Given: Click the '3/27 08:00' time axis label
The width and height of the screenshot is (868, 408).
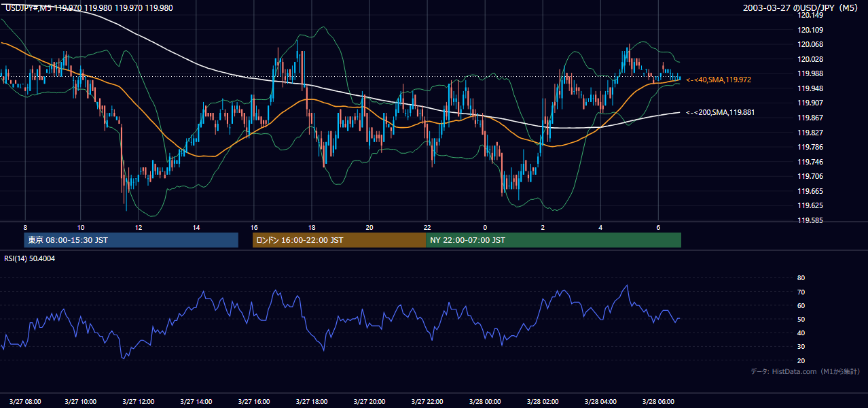Looking at the screenshot, I should [x=24, y=401].
